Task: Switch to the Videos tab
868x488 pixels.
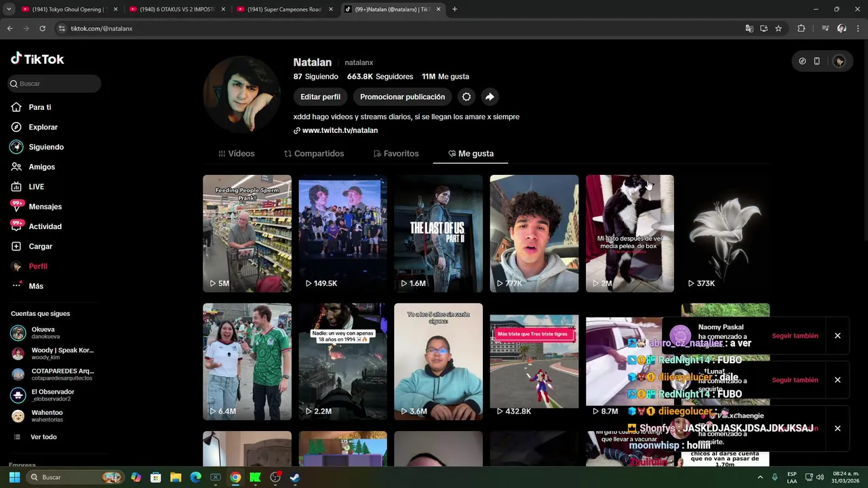Action: [x=237, y=154]
